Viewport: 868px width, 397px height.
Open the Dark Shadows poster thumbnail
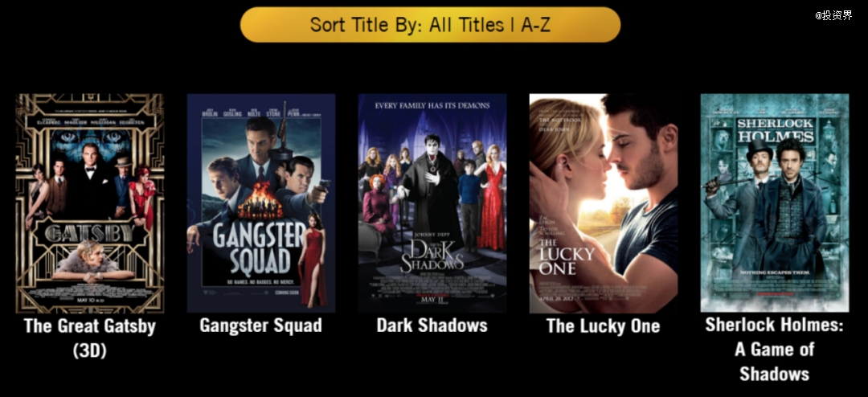pos(432,203)
